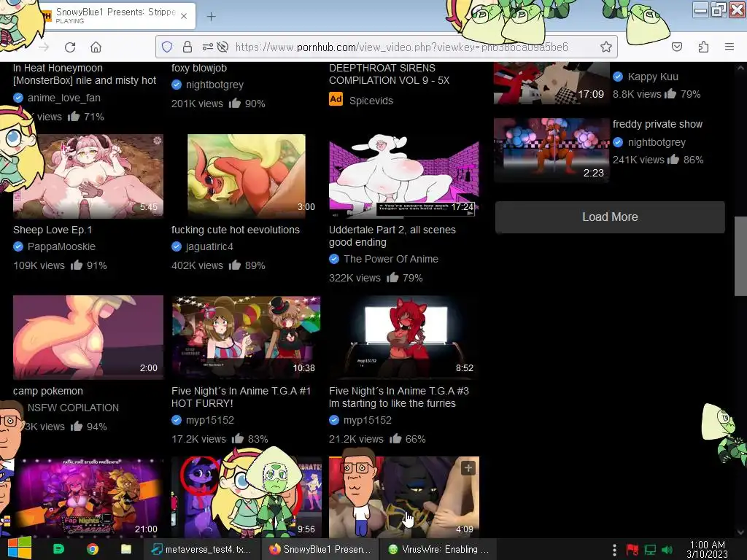Launch Google Chrome from the taskbar
Screen dimensions: 747x560
[93, 549]
